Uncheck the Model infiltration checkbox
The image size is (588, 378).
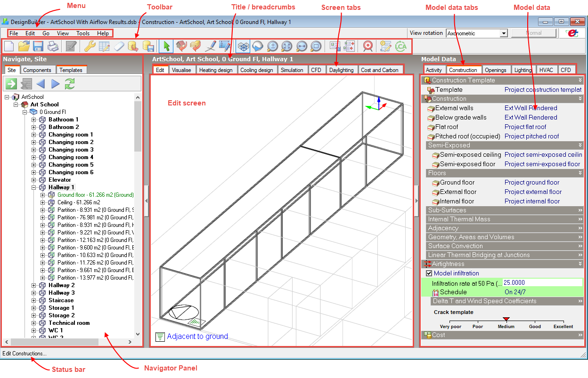[429, 273]
